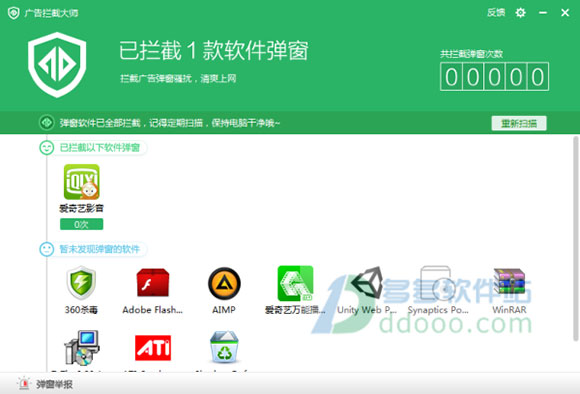Minimize the 广告拦截大师 window
Screen dimensions: 580x394
(x=543, y=13)
